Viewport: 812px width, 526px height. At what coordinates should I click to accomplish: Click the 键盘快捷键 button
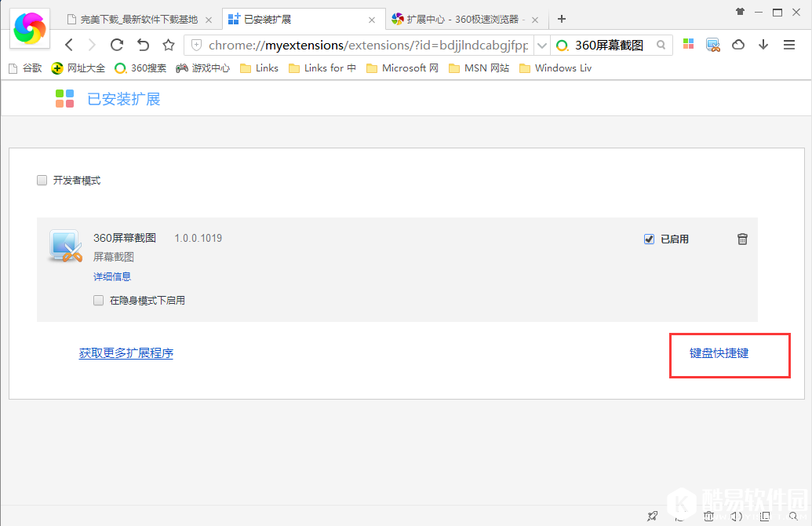[729, 355]
